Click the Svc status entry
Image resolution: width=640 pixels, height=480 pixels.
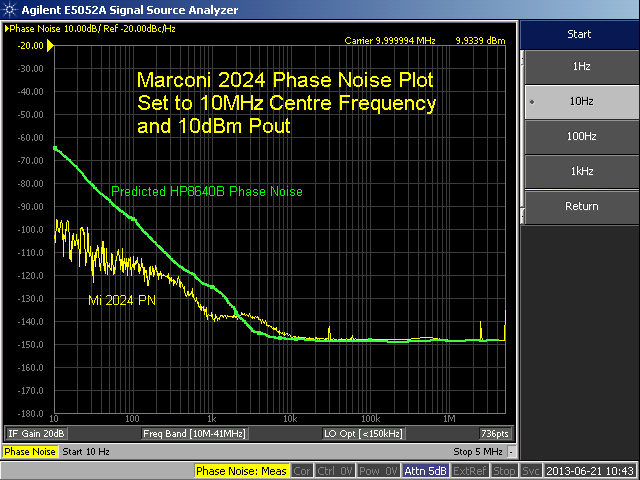tap(531, 471)
